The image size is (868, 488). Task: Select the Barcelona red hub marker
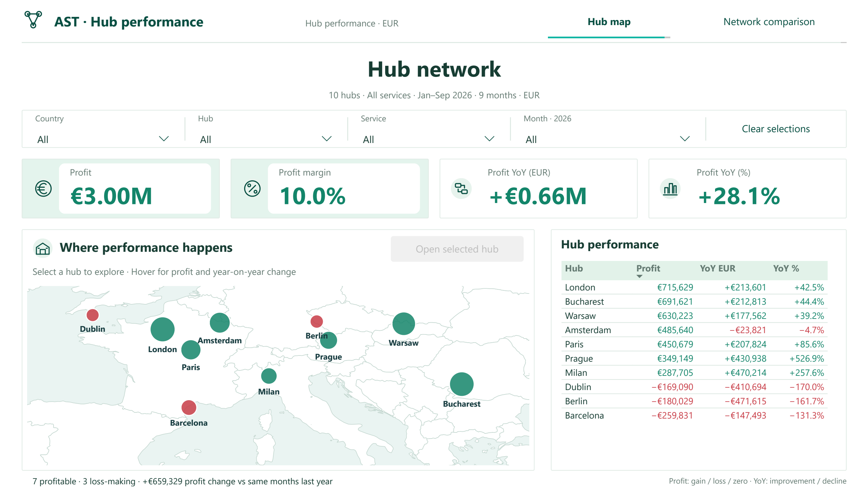coord(189,407)
